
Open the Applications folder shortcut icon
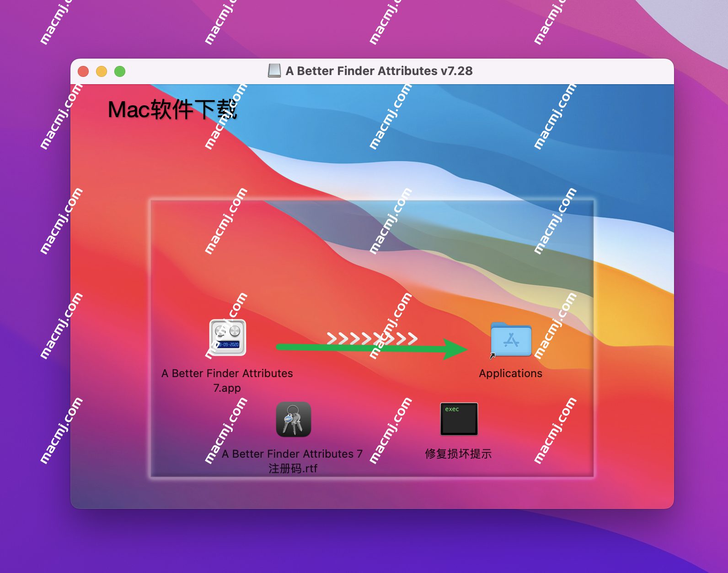(511, 340)
